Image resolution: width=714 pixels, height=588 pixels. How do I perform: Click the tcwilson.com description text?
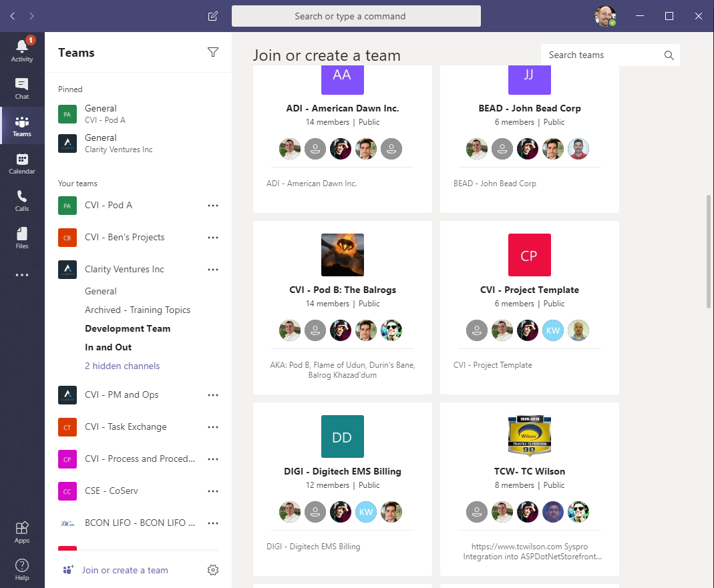click(x=532, y=551)
